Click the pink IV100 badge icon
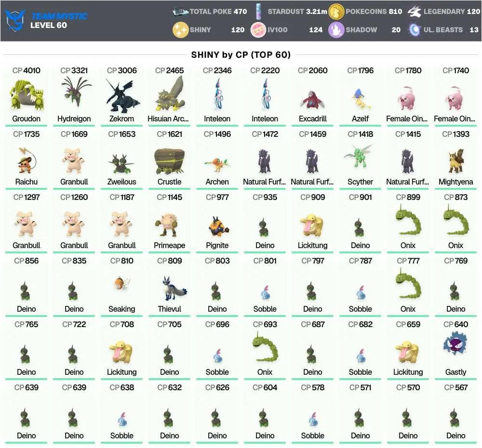The height and width of the screenshot is (448, 482). tap(258, 30)
